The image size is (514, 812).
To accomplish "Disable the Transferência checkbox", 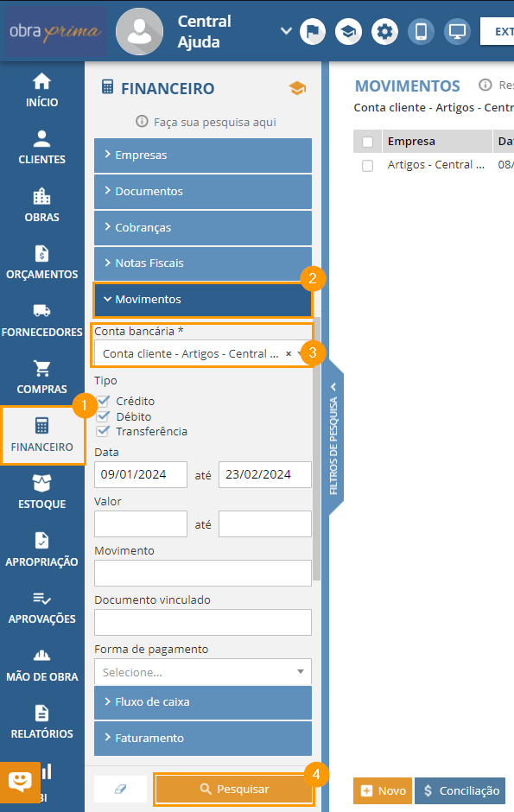I will point(103,431).
